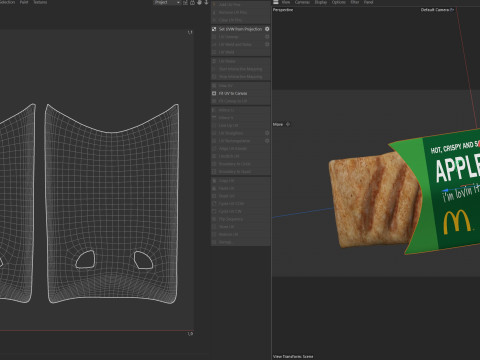The image size is (480, 360).
Task: Open the Filter menu in the 3D viewport
Action: coord(355,2)
